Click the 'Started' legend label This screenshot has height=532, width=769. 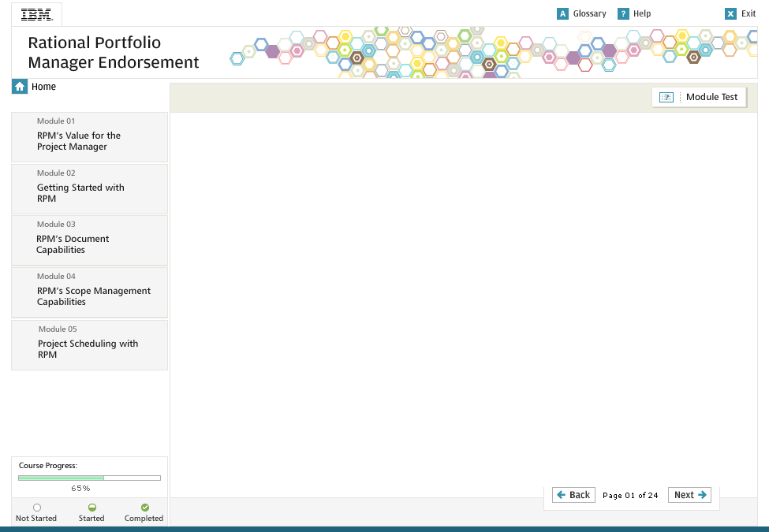(91, 519)
